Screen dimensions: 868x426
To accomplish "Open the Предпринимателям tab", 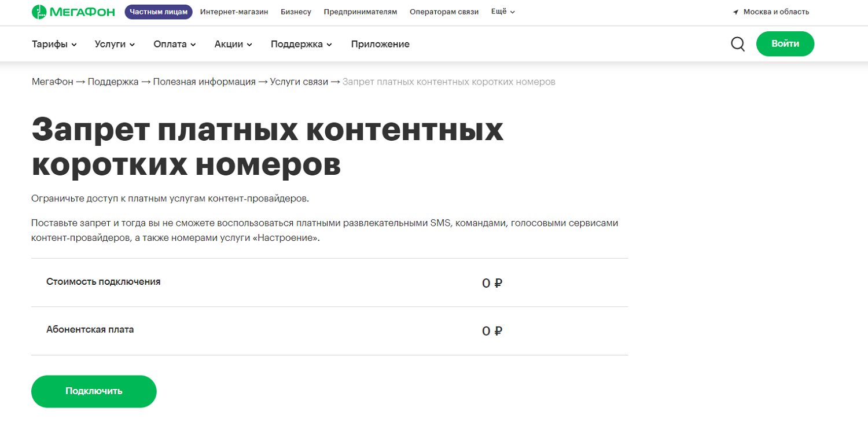I will 361,12.
